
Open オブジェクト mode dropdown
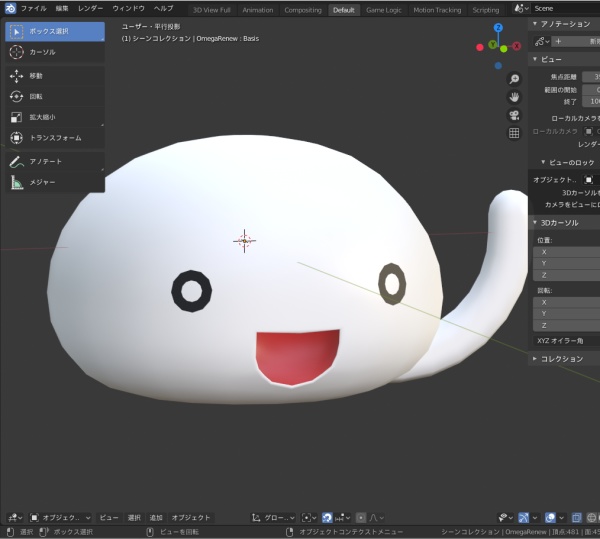tap(60, 518)
